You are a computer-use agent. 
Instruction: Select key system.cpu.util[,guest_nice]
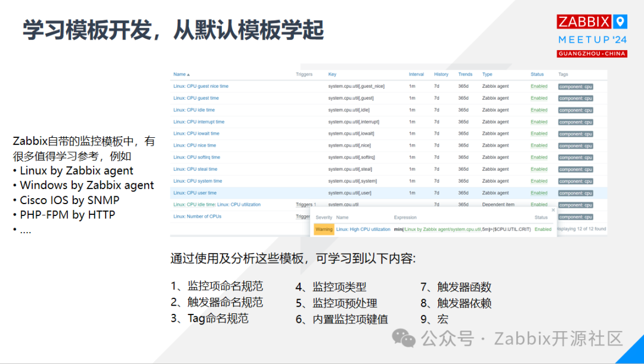[x=356, y=87]
